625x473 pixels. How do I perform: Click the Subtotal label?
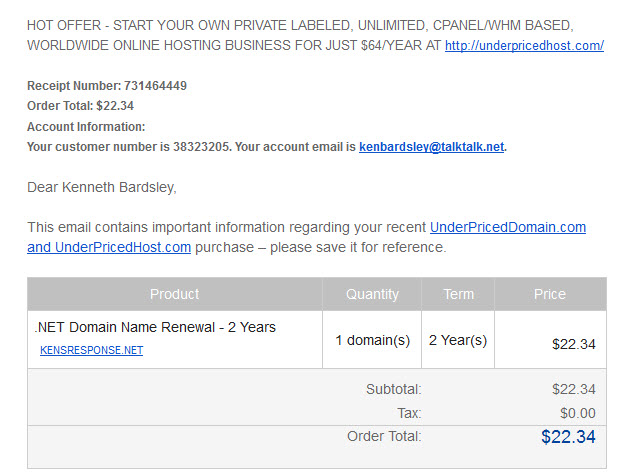(x=393, y=389)
